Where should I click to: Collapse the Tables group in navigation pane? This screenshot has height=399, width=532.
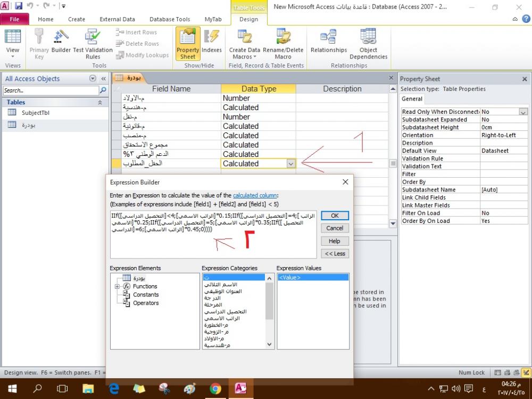coord(100,102)
